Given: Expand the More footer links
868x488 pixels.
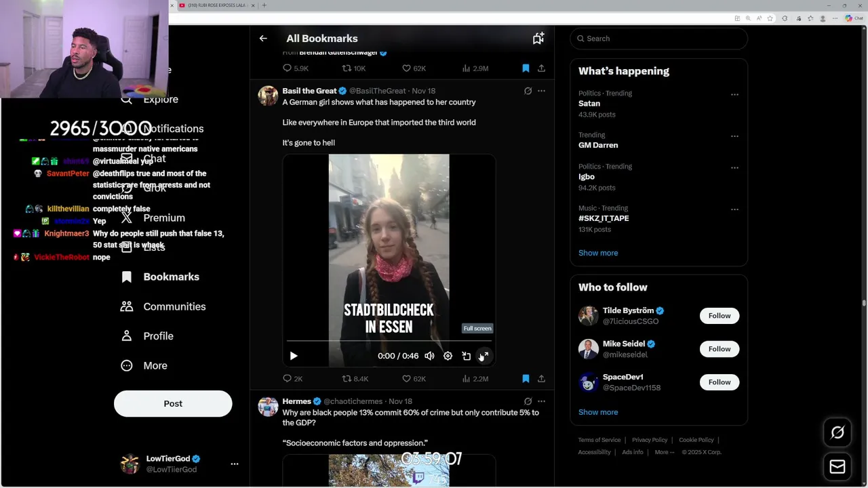Looking at the screenshot, I should pos(664,452).
